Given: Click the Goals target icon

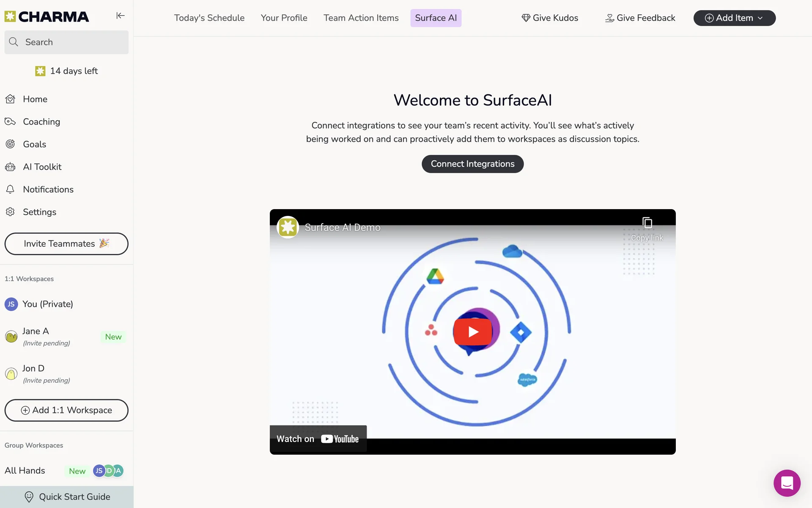Looking at the screenshot, I should coord(11,144).
